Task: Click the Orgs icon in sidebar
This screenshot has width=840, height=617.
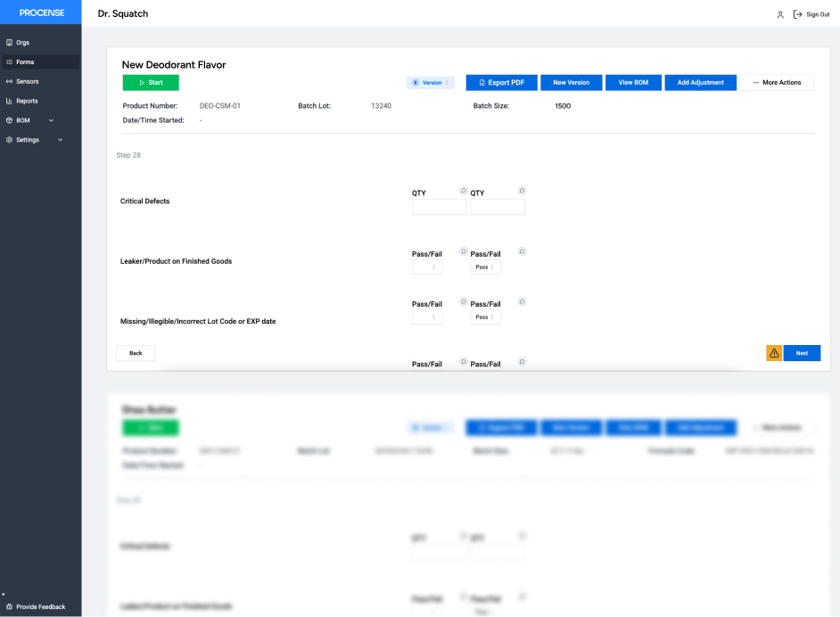Action: pos(9,42)
